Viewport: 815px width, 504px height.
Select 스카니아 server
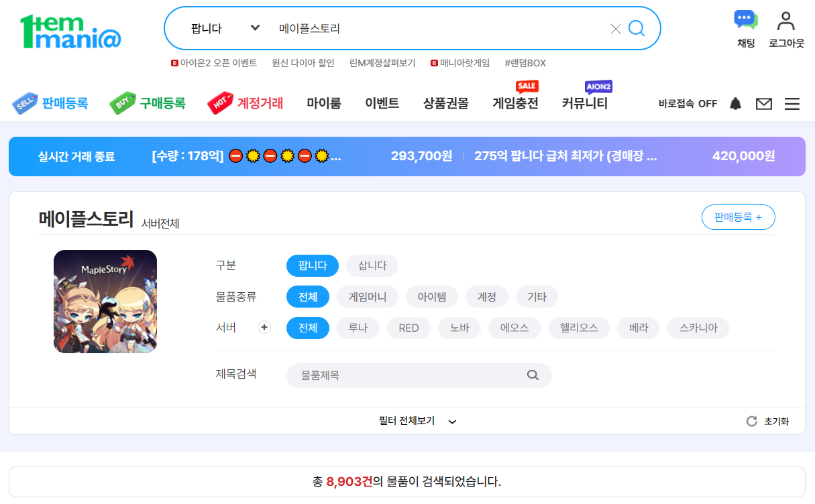[698, 328]
